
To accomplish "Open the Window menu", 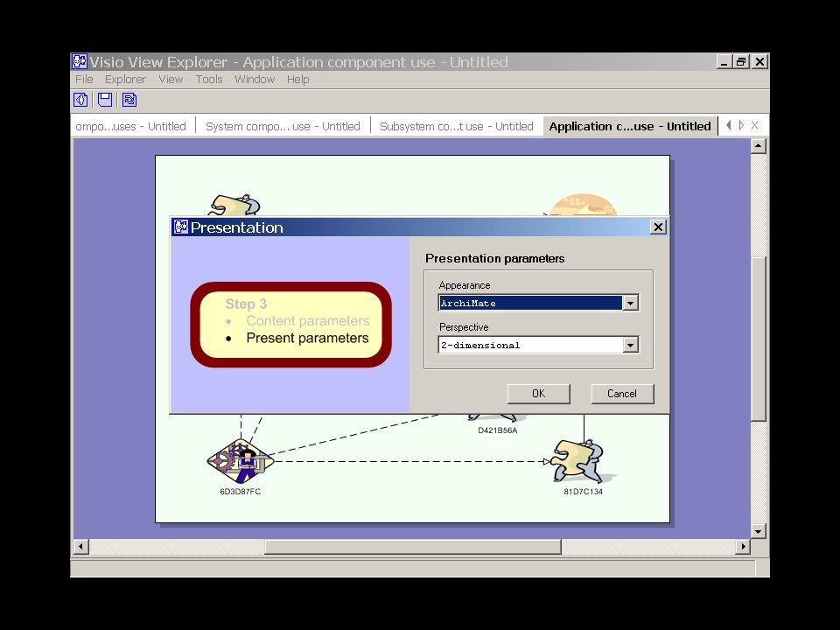I will pyautogui.click(x=255, y=80).
